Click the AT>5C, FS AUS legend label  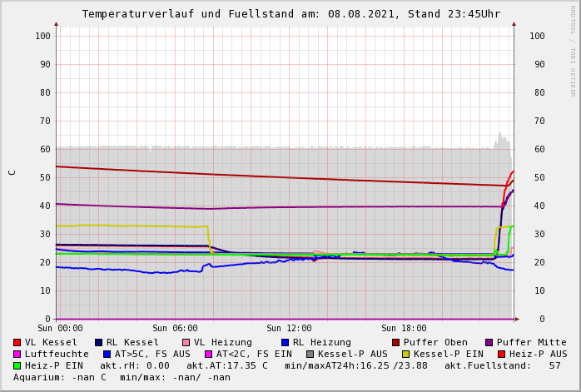(151, 354)
